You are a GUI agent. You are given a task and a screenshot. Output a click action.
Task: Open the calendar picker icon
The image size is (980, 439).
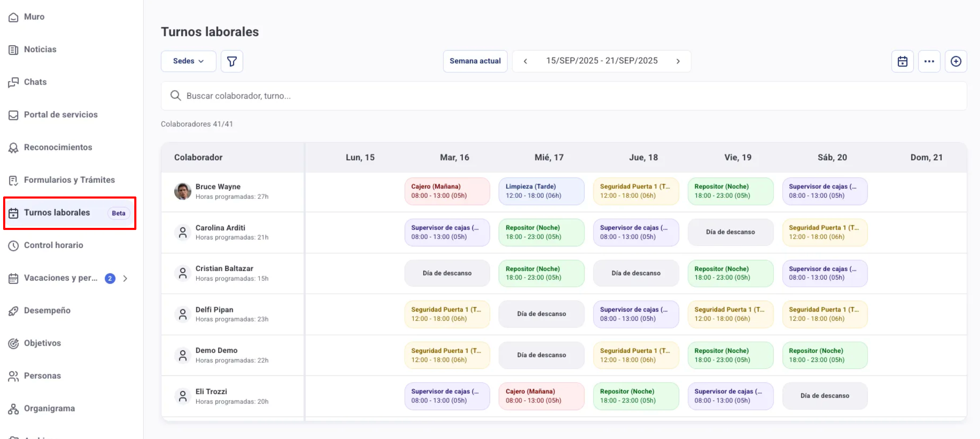[x=902, y=61]
